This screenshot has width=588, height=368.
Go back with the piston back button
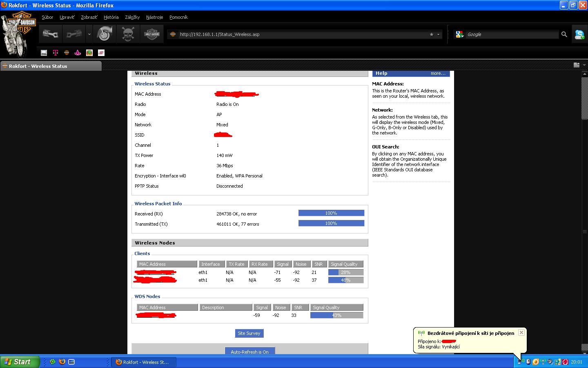(51, 34)
